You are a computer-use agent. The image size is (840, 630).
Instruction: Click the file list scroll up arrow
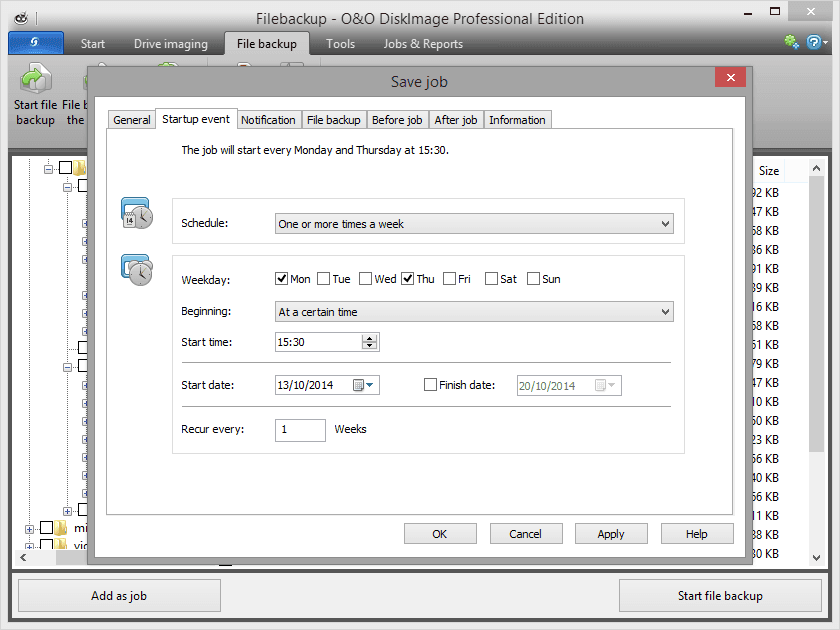click(816, 168)
